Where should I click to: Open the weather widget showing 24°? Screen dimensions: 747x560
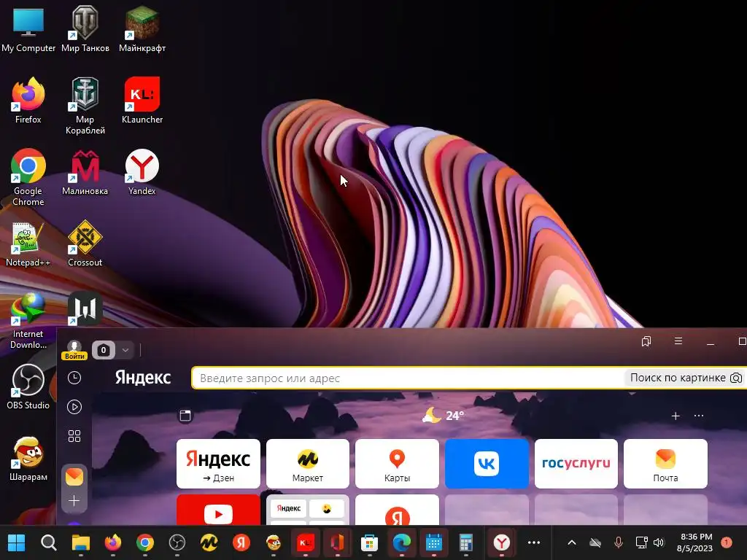(443, 416)
